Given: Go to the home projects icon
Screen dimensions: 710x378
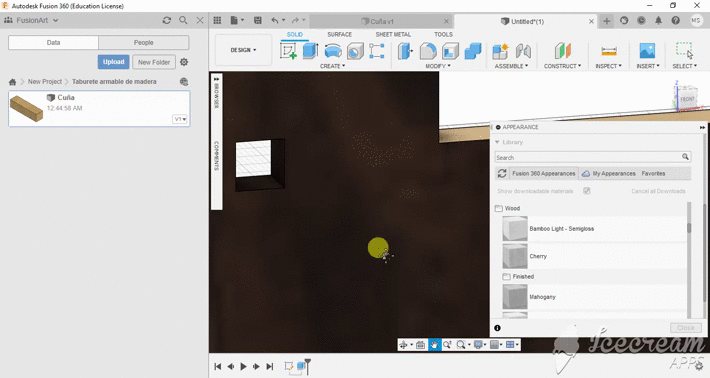Looking at the screenshot, I should coord(12,82).
